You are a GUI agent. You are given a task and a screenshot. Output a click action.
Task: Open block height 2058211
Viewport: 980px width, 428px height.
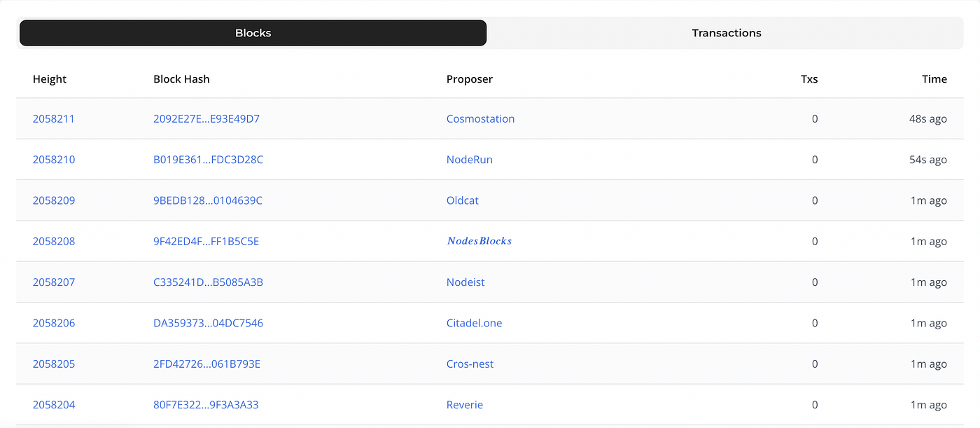pyautogui.click(x=54, y=119)
